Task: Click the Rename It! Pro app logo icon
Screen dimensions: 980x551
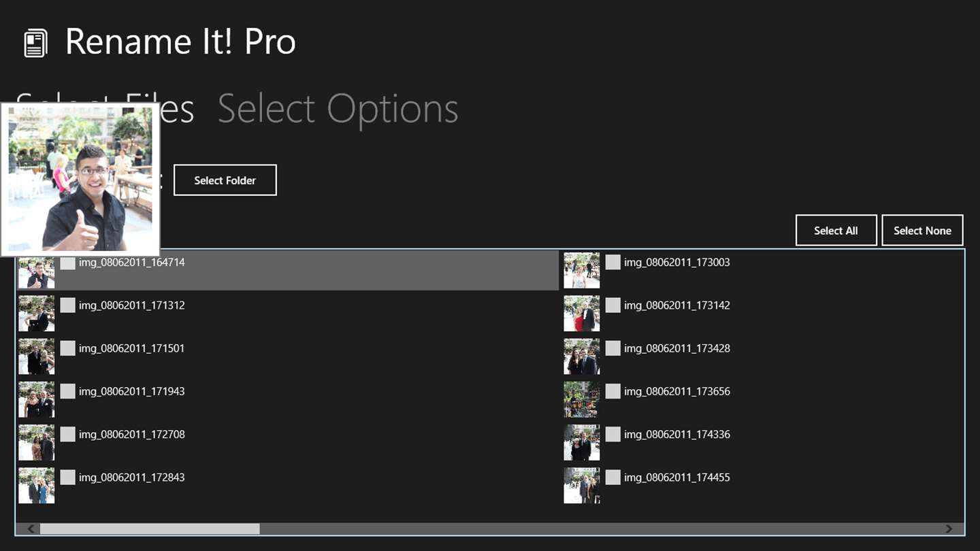Action: tap(35, 44)
